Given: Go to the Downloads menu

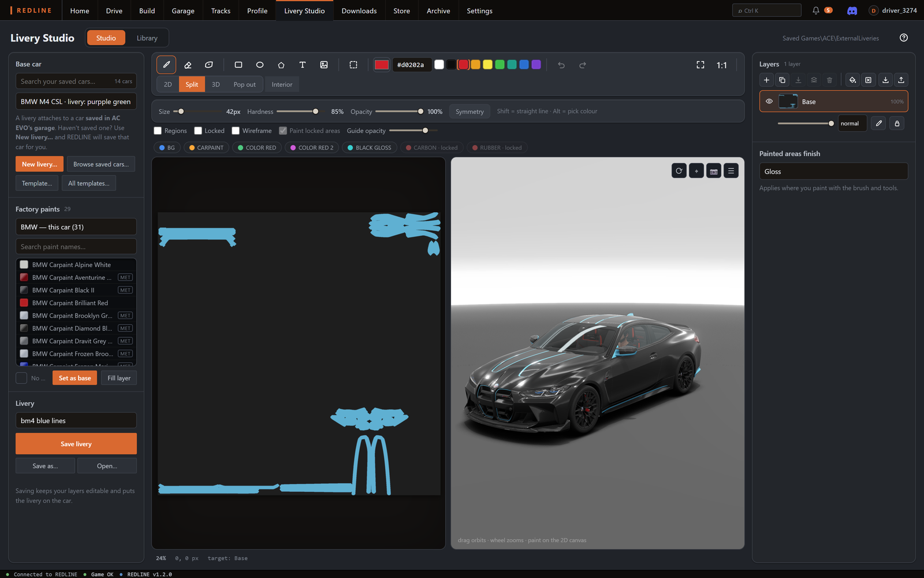Looking at the screenshot, I should click(359, 10).
